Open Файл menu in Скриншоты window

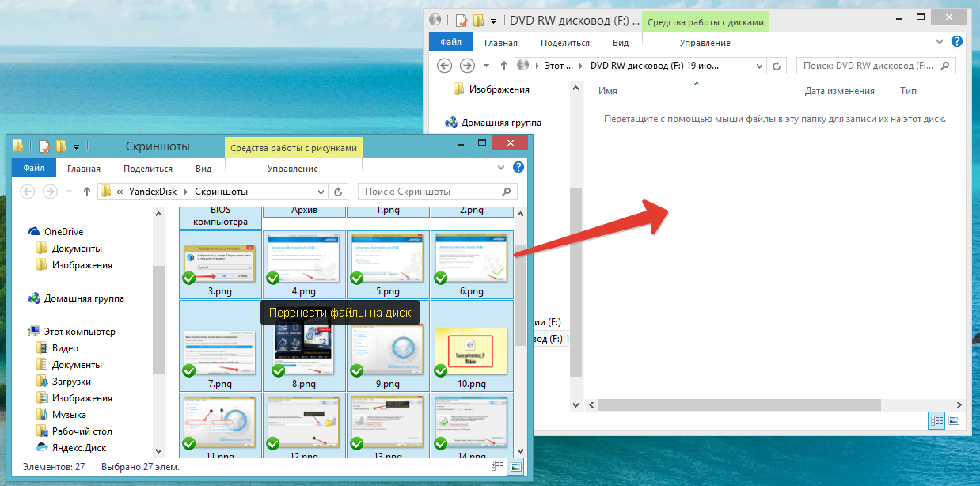point(34,168)
